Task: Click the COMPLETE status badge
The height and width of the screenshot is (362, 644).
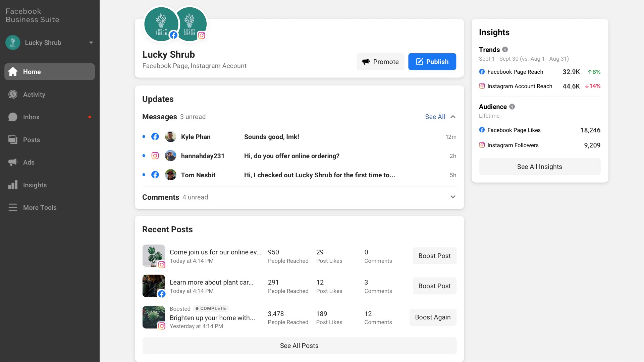Action: 211,308
